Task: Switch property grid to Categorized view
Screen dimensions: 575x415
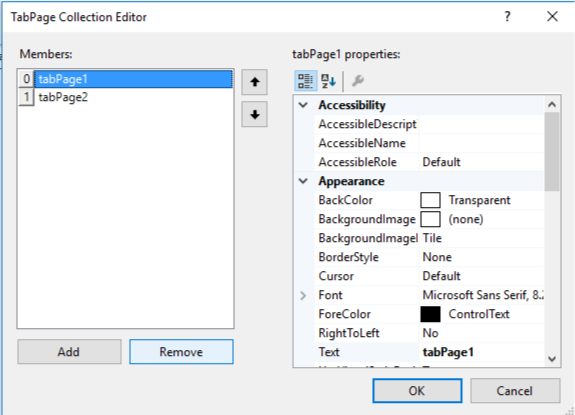Action: click(x=305, y=81)
